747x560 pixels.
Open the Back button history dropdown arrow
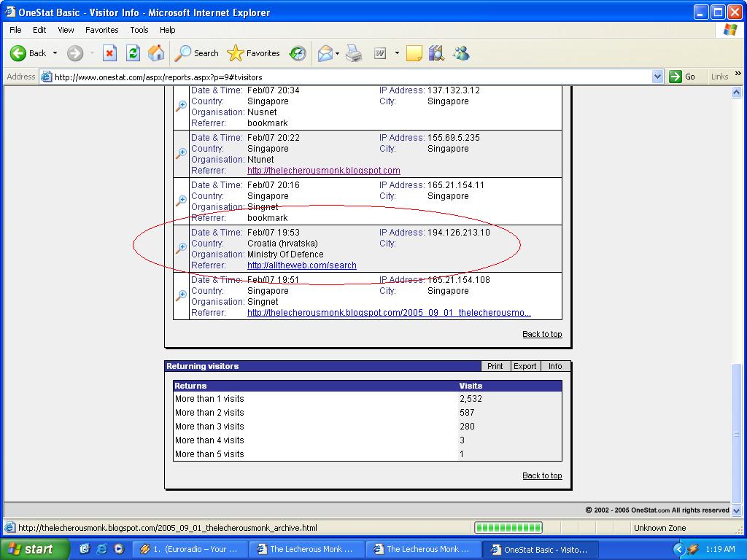(55, 52)
